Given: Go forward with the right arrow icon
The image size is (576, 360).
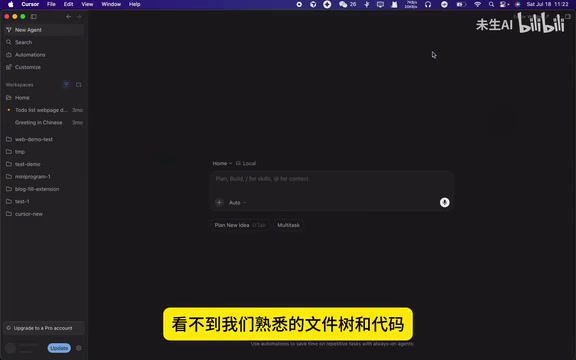Looking at the screenshot, I should point(79,17).
